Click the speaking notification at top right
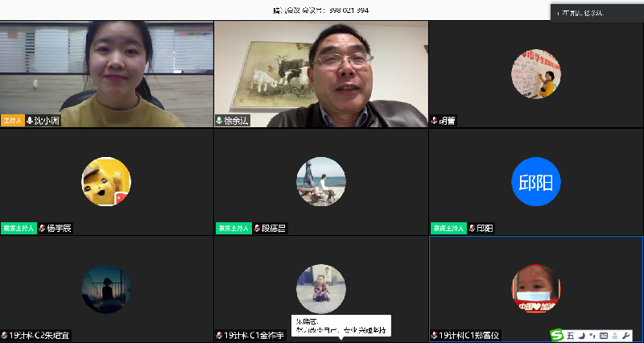 (596, 13)
